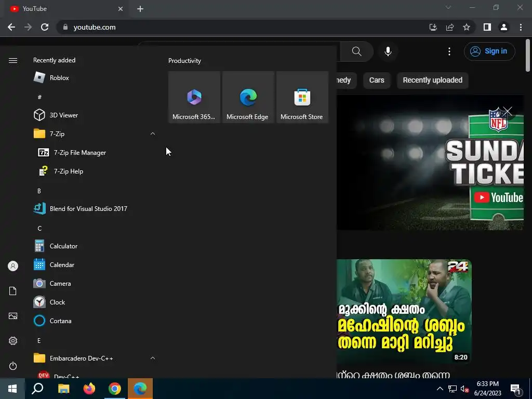Open the taskbar clock and date
Screen dimensions: 532x399
pos(487,389)
